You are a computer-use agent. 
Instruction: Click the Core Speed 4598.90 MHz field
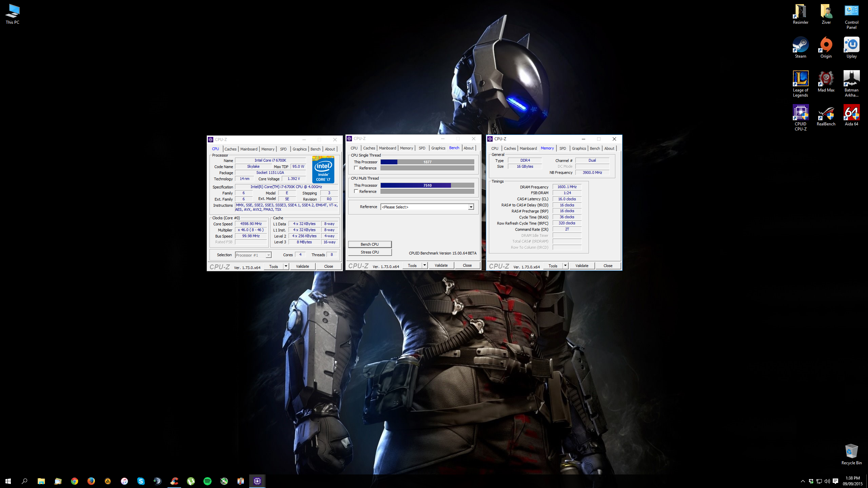point(251,224)
